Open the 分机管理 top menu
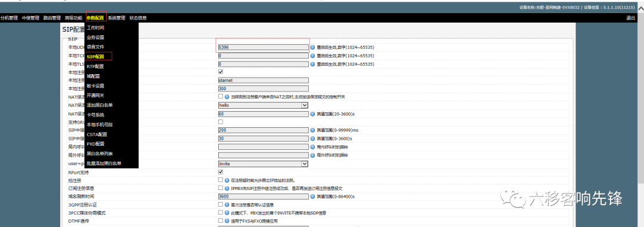The height and width of the screenshot is (227, 644). [9, 18]
